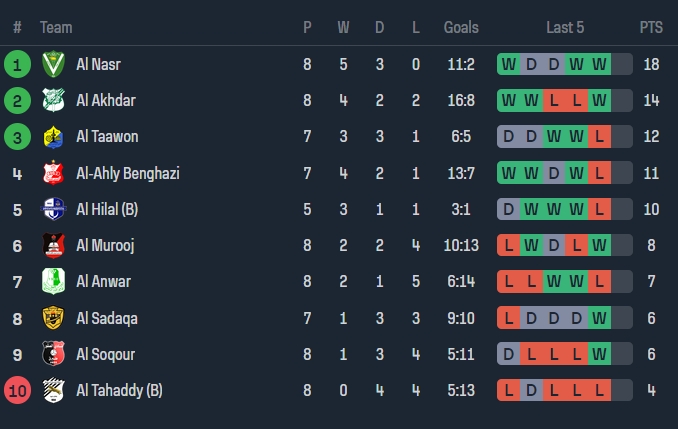Image resolution: width=678 pixels, height=429 pixels.
Task: Click the red position 10 rank badge
Action: click(17, 389)
